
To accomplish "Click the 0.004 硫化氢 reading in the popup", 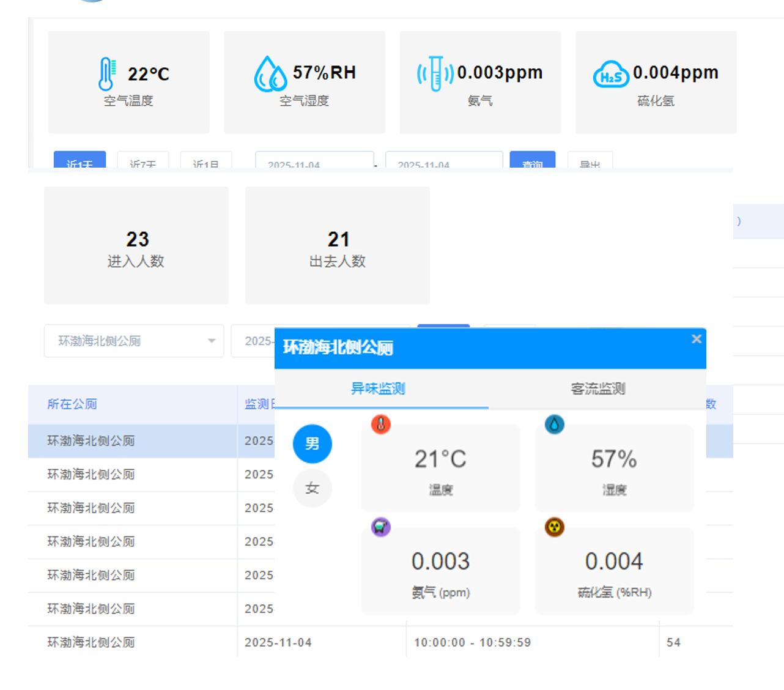I will [x=614, y=562].
